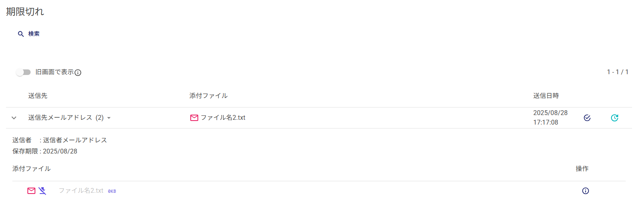This screenshot has width=644, height=213.
Task: Click the ファイル名2.txt name in main row
Action: click(x=223, y=118)
